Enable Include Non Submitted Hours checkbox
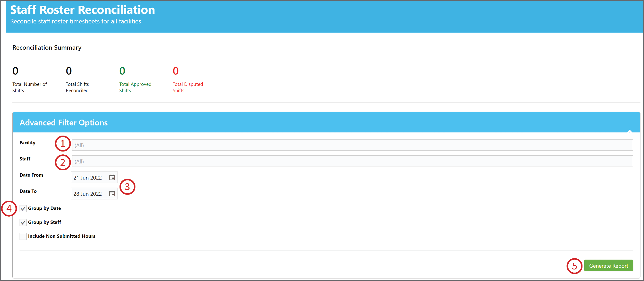Viewport: 644px width, 281px height. pyautogui.click(x=23, y=236)
